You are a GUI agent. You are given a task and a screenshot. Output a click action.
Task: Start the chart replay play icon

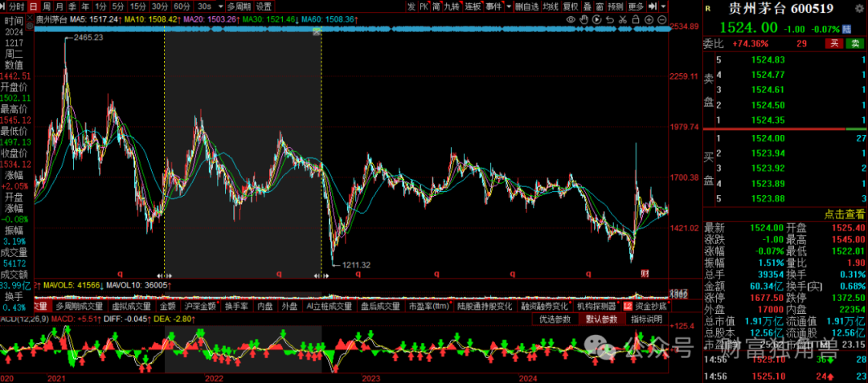pyautogui.click(x=596, y=19)
